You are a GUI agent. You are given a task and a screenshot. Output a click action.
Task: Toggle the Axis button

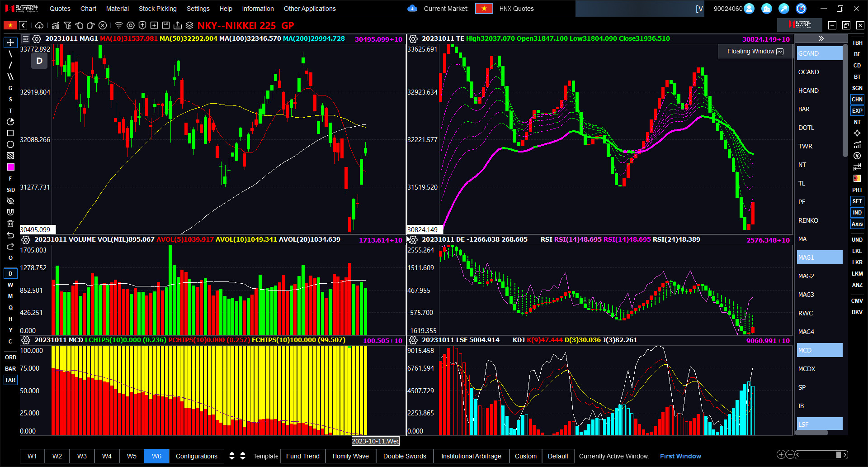[x=857, y=224]
